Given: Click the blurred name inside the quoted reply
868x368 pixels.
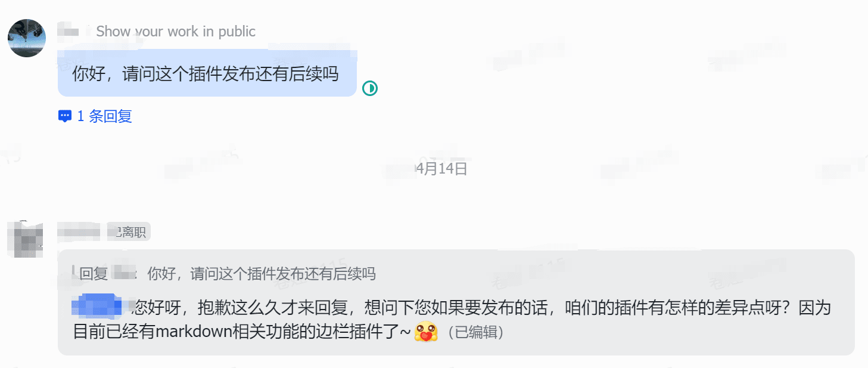Looking at the screenshot, I should coord(123,273).
